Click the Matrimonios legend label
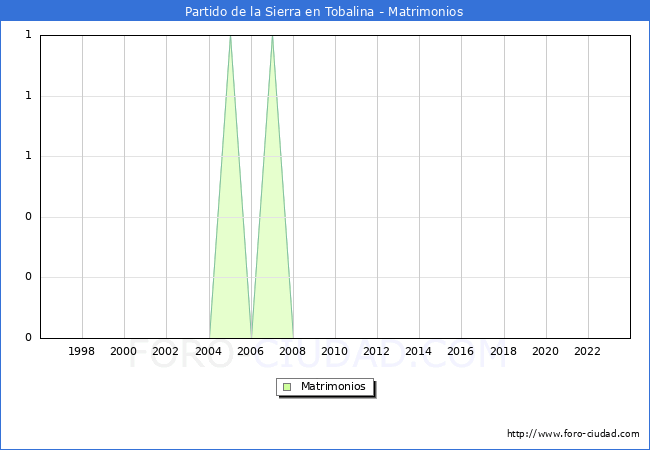This screenshot has width=650, height=450. click(334, 387)
